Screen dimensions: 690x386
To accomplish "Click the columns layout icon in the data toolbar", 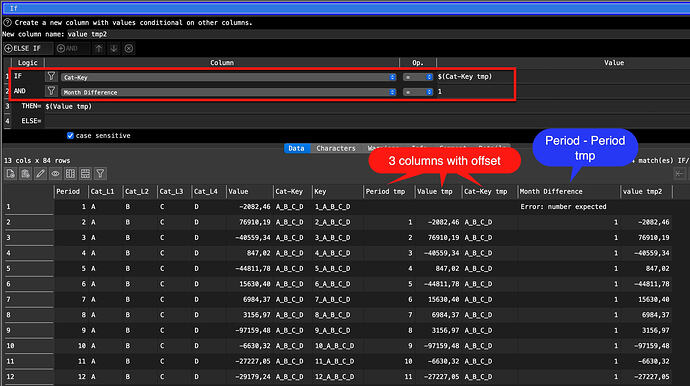I will [70, 174].
